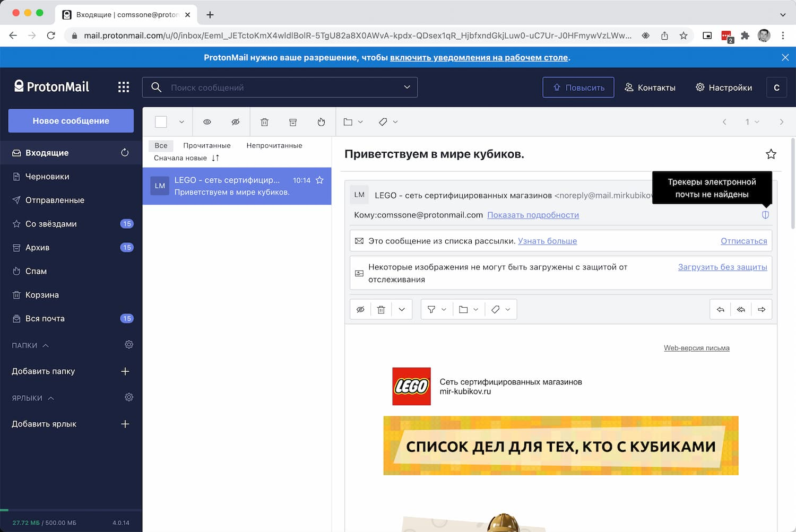Viewport: 796px width, 532px height.
Task: Star the message titled Приветствуем в мире кубиков
Action: pos(771,154)
